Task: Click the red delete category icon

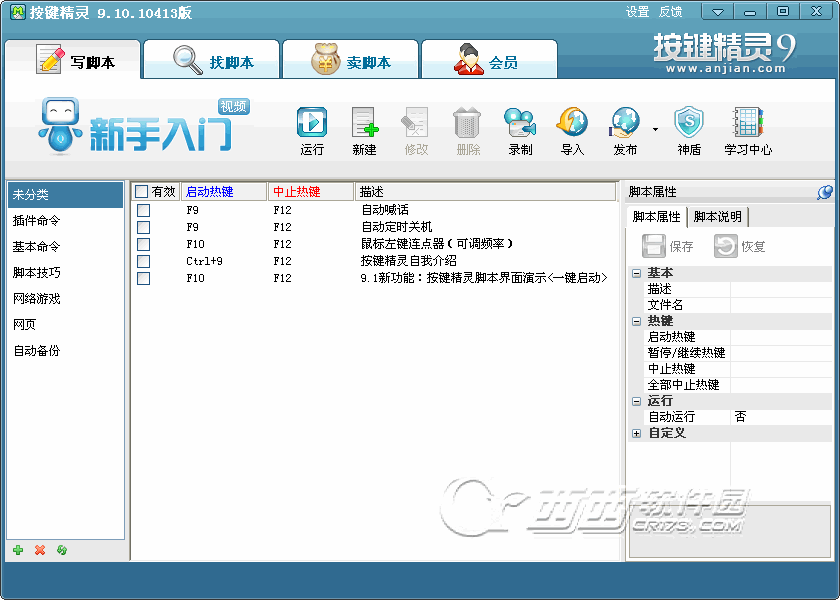Action: tap(40, 550)
